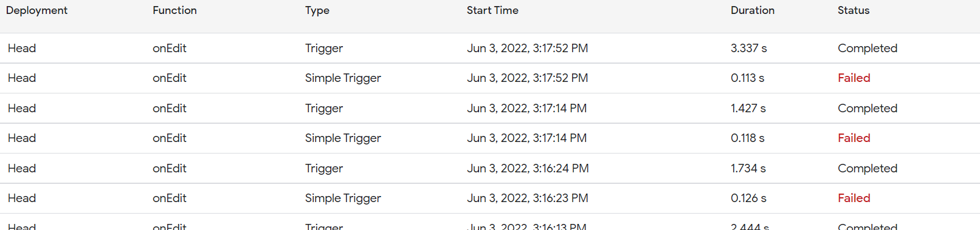Click the Function column header
Image resolution: width=980 pixels, height=230 pixels.
click(174, 10)
